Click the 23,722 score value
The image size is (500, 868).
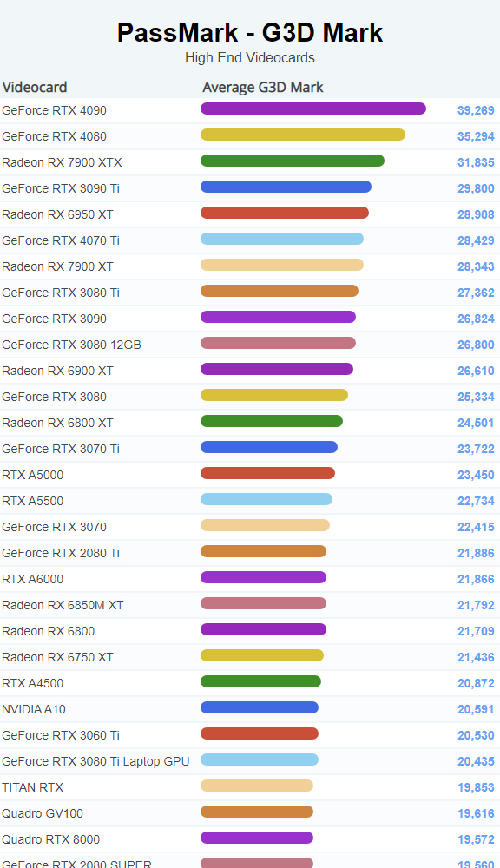[476, 449]
